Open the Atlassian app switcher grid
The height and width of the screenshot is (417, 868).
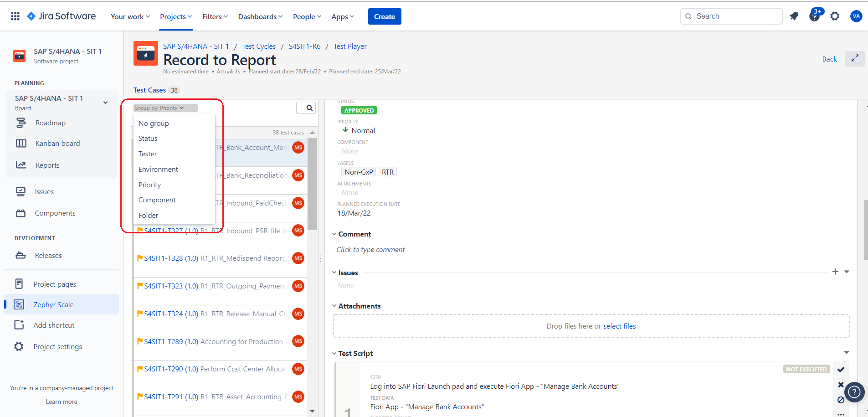(15, 16)
